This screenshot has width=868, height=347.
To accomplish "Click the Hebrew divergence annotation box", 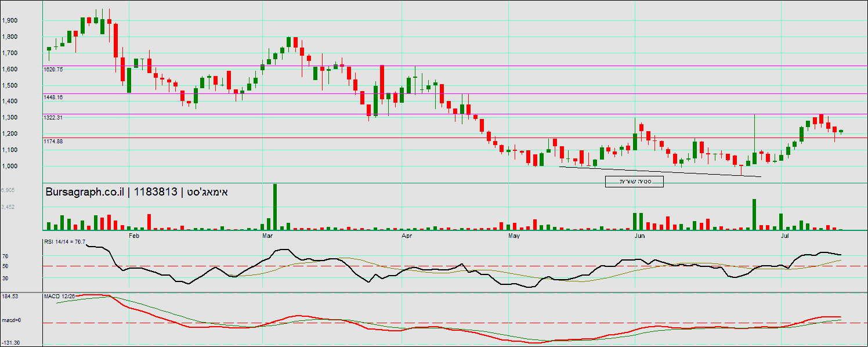I will [634, 182].
